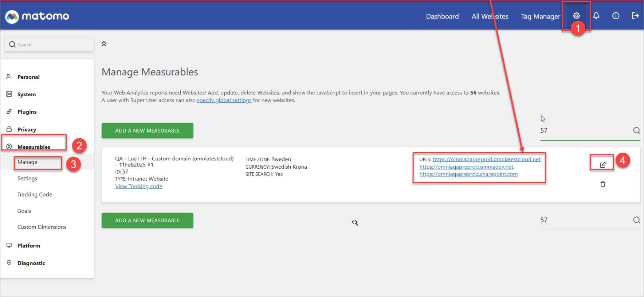Select Custom Dimensions in sidebar
This screenshot has width=644, height=297.
[42, 227]
